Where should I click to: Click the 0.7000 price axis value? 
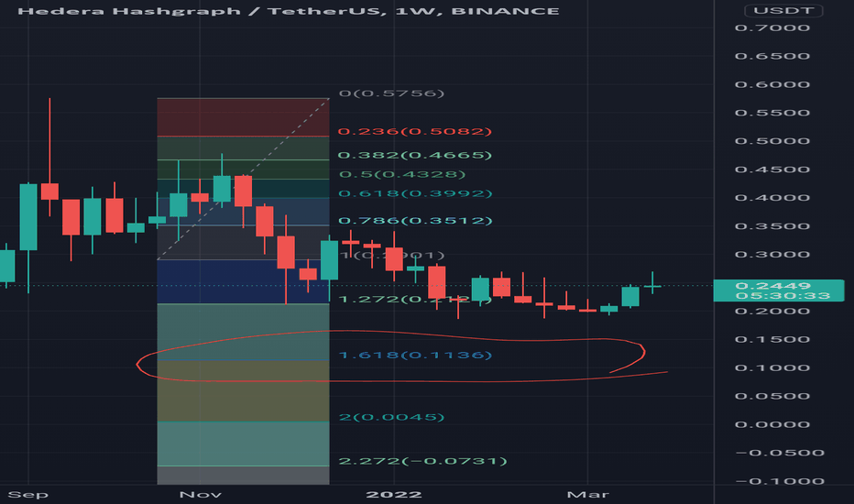pyautogui.click(x=772, y=27)
